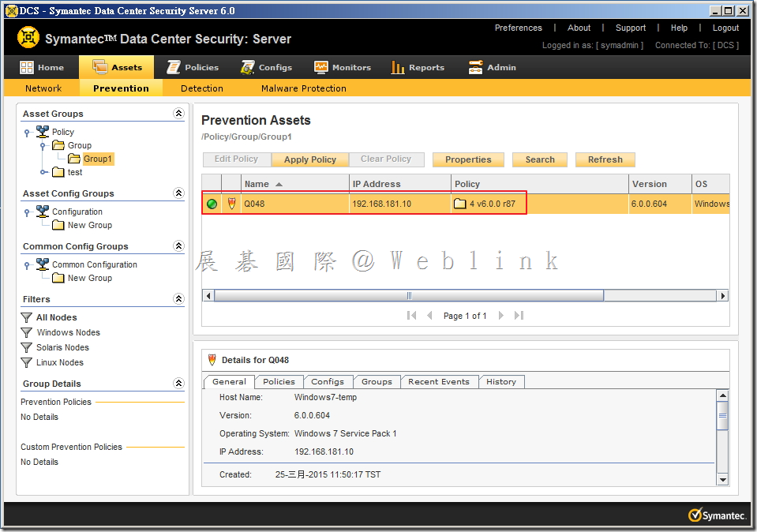Collapse the Filters section
Viewport: 757px width, 532px height.
click(x=178, y=299)
